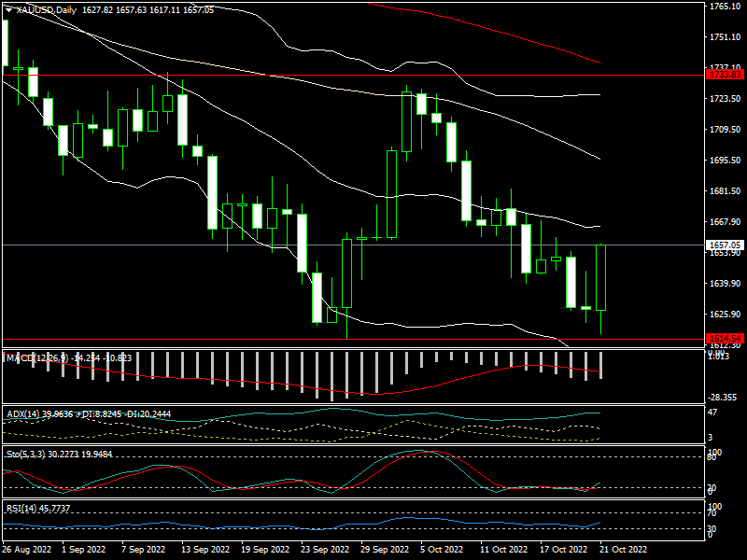This screenshot has width=747, height=560.
Task: Select the red 1733.83 price level label
Action: (725, 75)
